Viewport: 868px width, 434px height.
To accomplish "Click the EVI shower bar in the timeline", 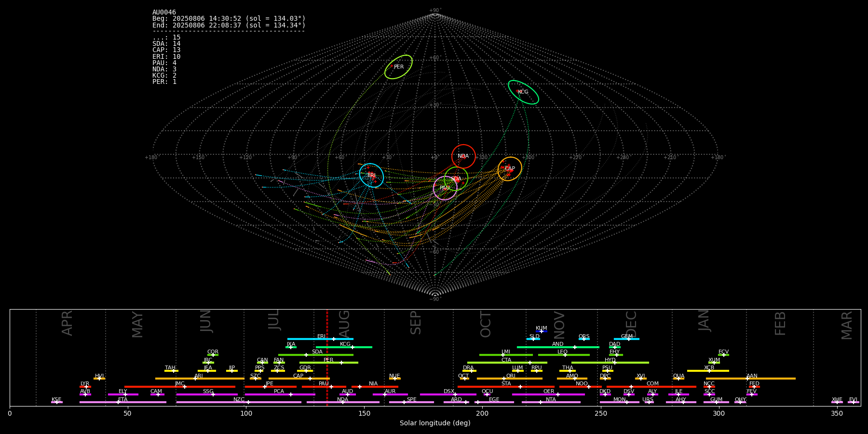I will 854,402.
